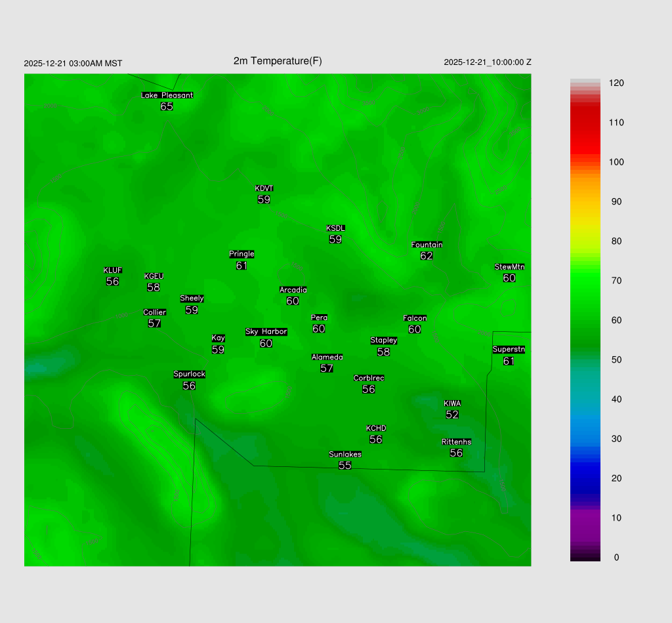Select the Sky Harbor station label
The height and width of the screenshot is (623, 672).
click(266, 332)
